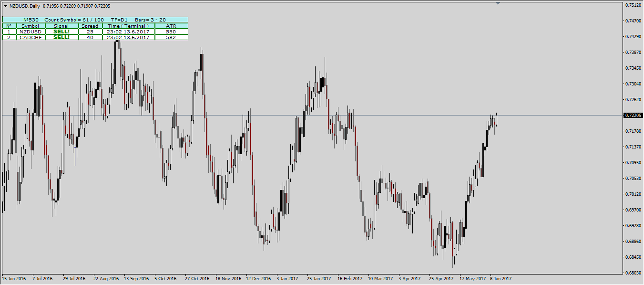644x285 pixels.
Task: Click the Count Symbol info bar
Action: (95, 20)
